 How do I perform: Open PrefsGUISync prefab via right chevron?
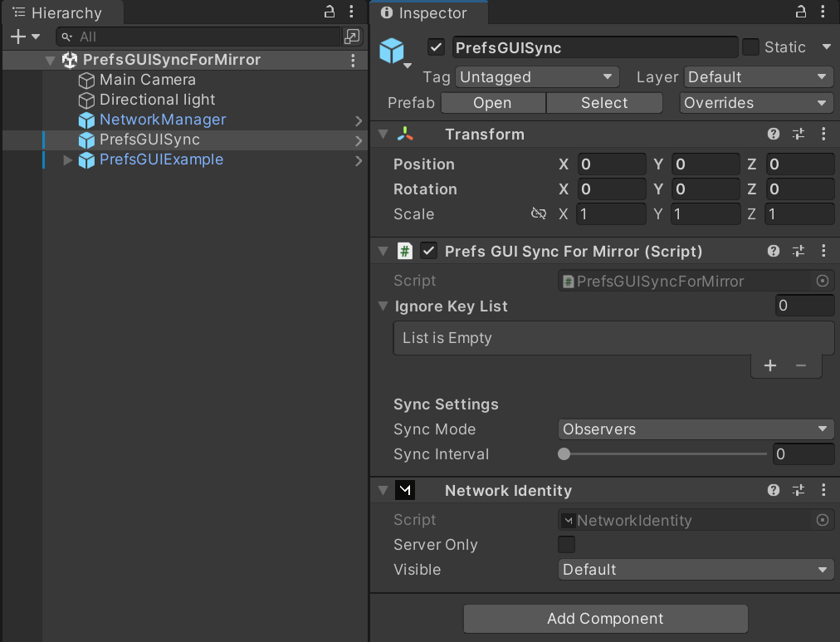359,141
